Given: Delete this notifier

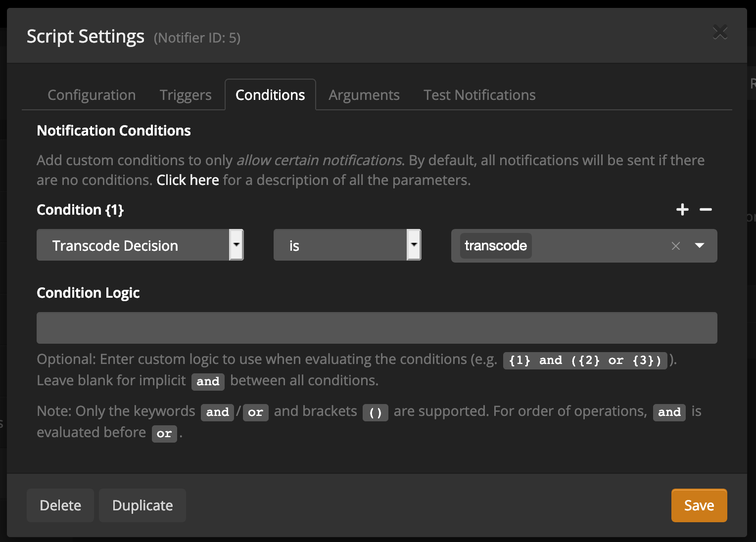Looking at the screenshot, I should point(60,505).
